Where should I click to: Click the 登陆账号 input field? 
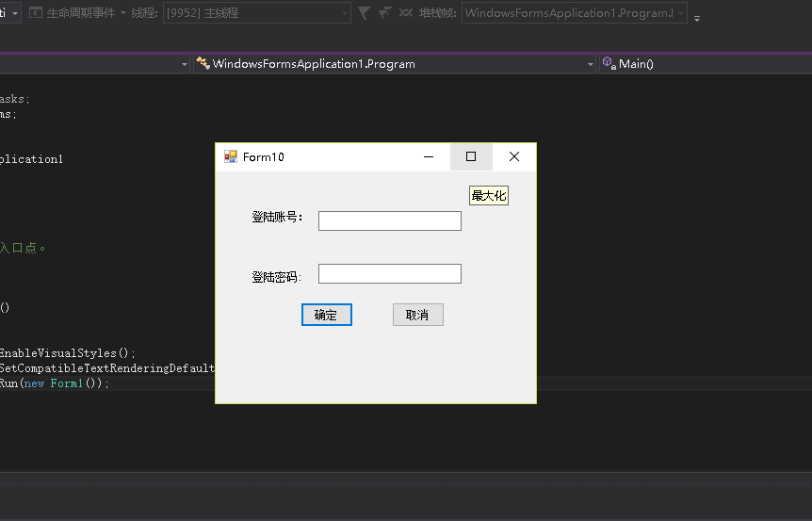coord(389,220)
